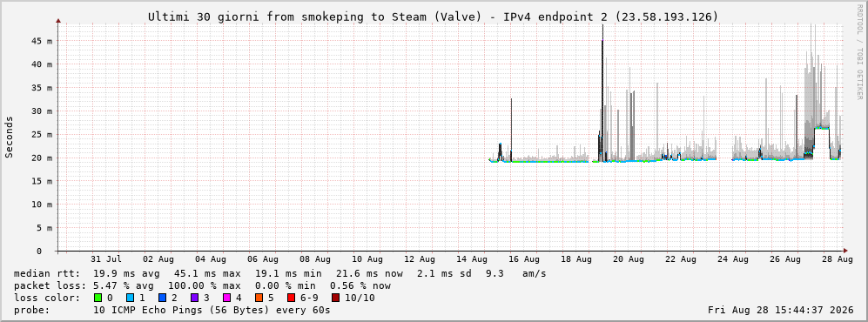Click the magenta loss color 4 swatch

click(x=225, y=298)
